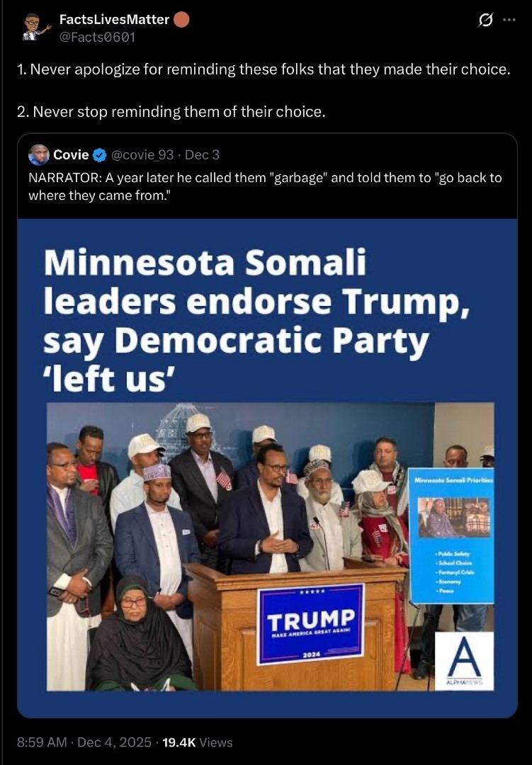Open FactsLivesMatter profile avatar
The height and width of the screenshot is (765, 532).
(36, 28)
